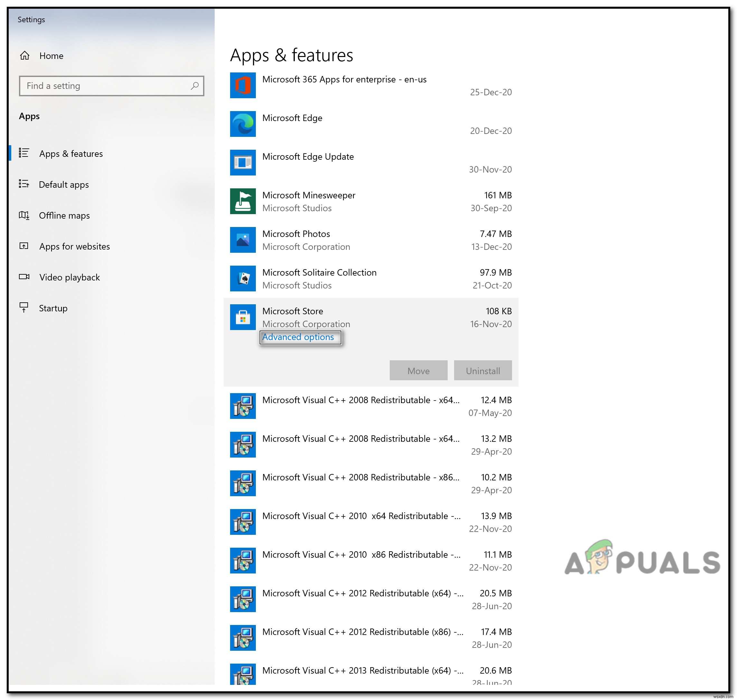
Task: Click Move button for Microsoft Store
Action: coord(418,370)
